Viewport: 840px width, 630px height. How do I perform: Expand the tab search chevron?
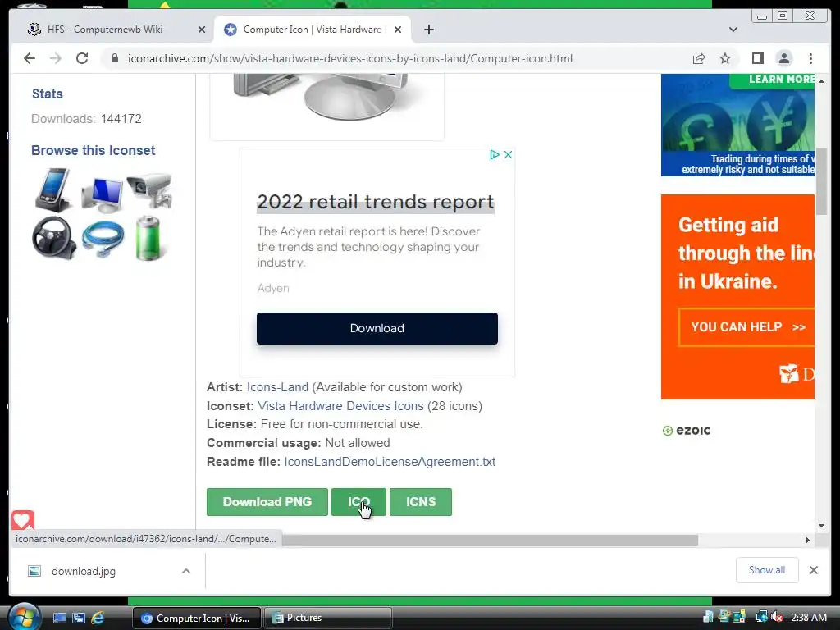[733, 30]
